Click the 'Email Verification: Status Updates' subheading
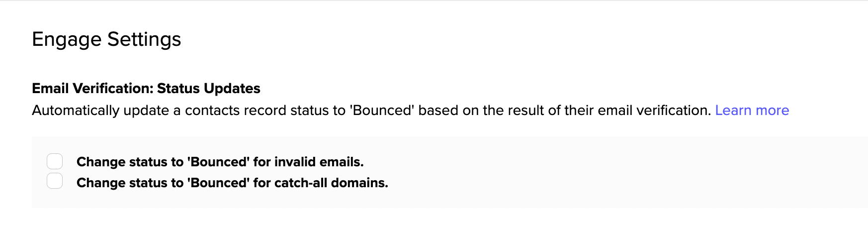This screenshot has width=868, height=234. [146, 88]
